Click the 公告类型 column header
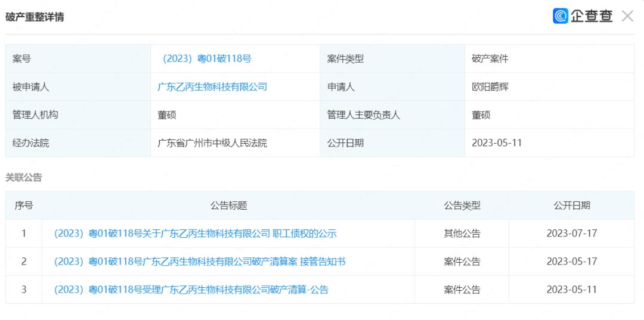 (x=462, y=206)
